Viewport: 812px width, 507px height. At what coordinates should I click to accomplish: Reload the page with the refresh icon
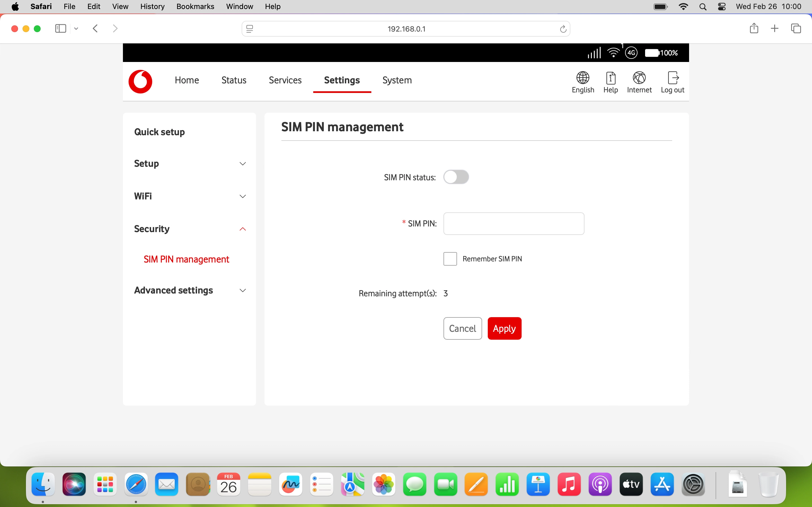click(563, 29)
